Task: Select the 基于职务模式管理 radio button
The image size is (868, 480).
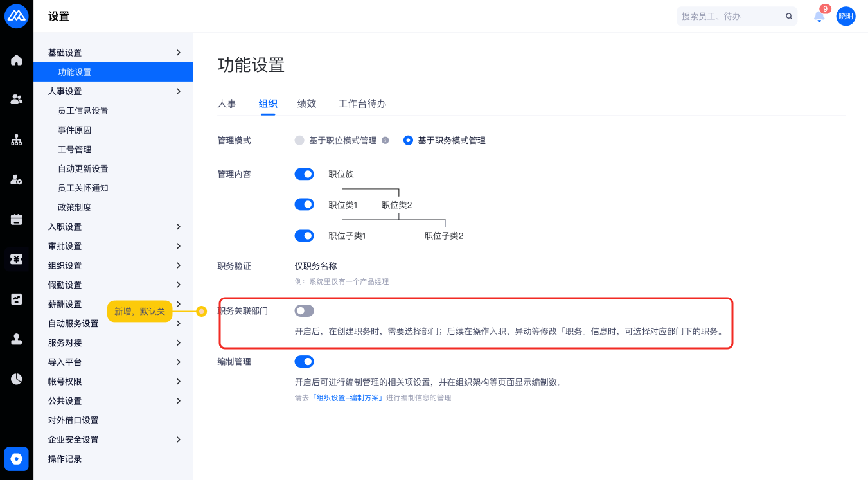Action: click(x=408, y=140)
